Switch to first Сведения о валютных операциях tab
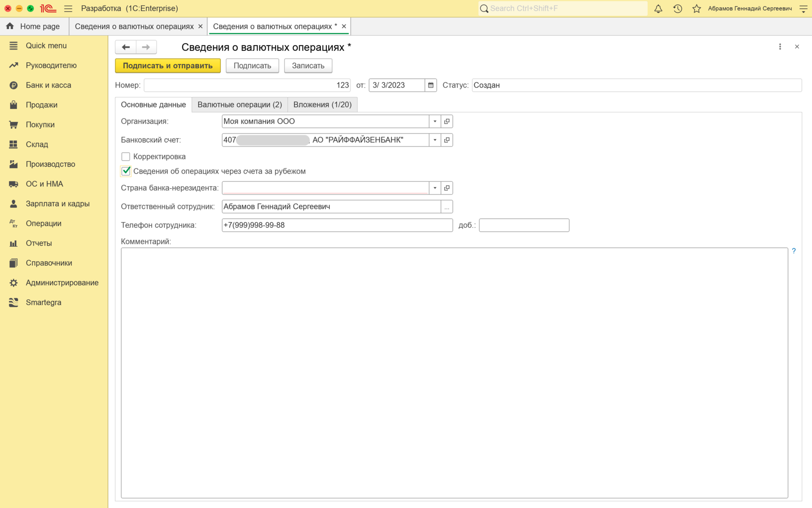Screen dimensions: 812x508 point(134,26)
